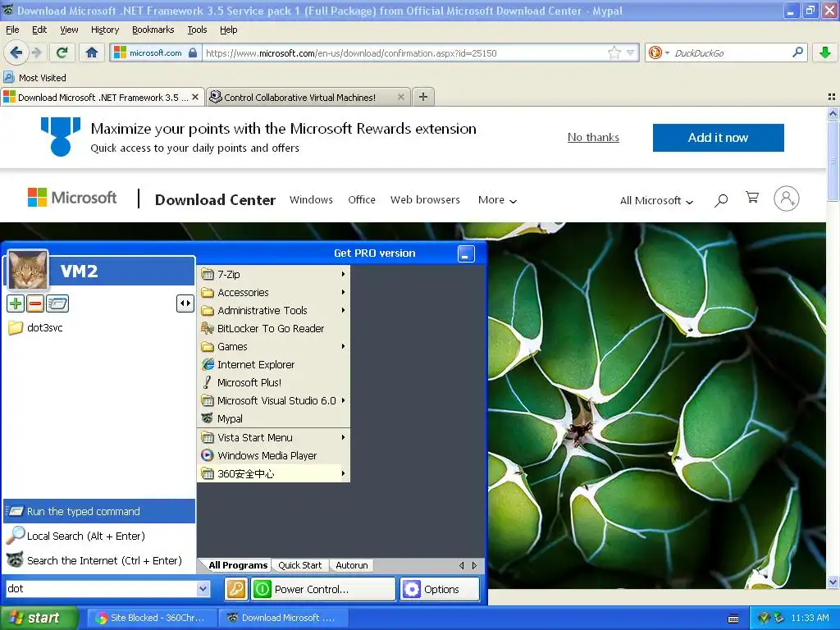
Task: Toggle the panel width arrows button
Action: (x=185, y=304)
